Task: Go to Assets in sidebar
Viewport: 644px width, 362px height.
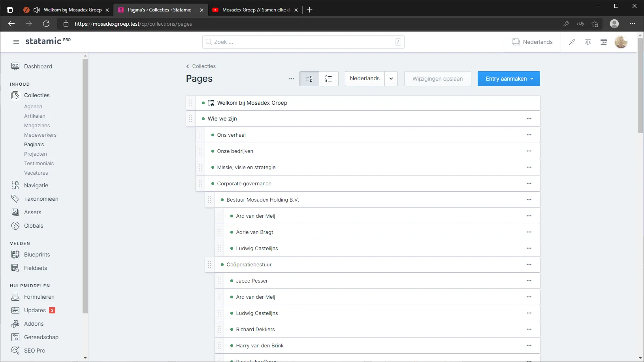Action: [32, 212]
